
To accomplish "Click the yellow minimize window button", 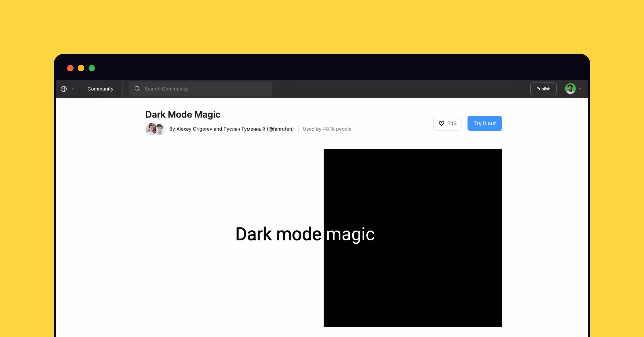I will pos(81,68).
